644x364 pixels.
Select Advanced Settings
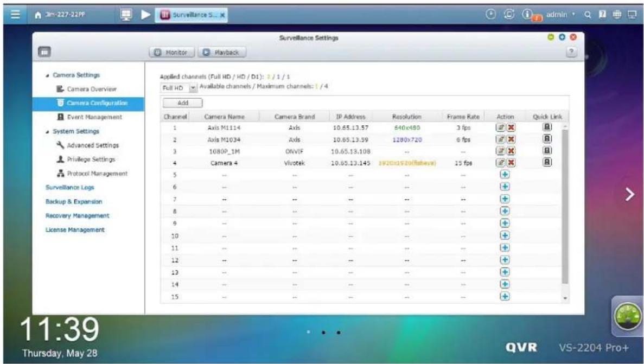coord(88,145)
